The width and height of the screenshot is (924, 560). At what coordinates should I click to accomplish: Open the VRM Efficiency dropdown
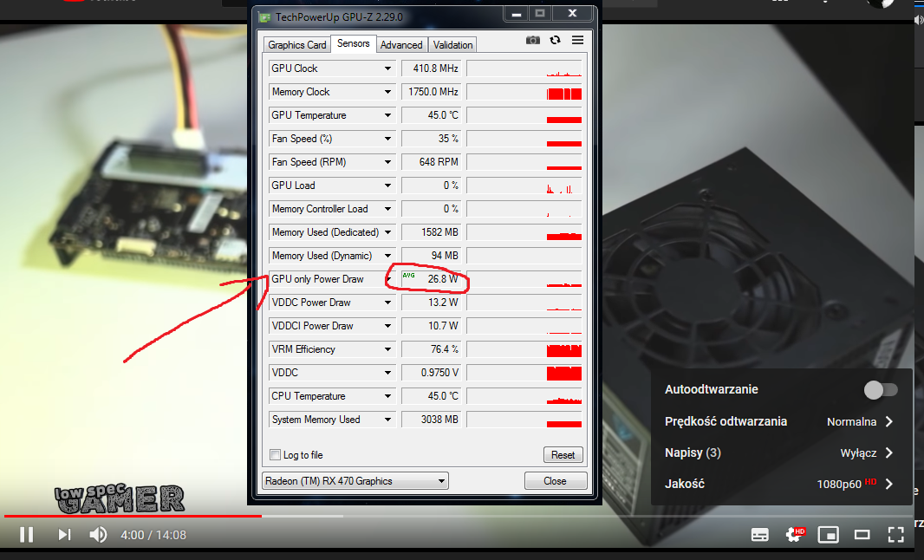(387, 349)
